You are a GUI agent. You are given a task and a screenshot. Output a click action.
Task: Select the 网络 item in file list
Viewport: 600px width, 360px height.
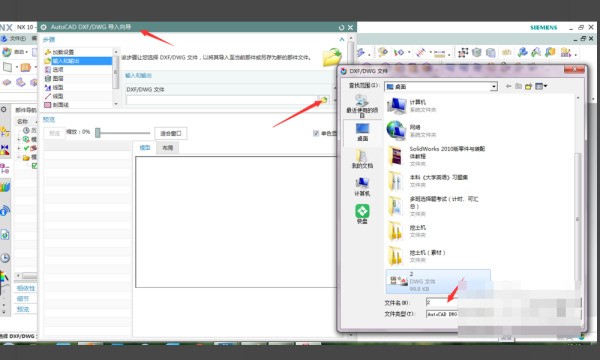coord(412,130)
